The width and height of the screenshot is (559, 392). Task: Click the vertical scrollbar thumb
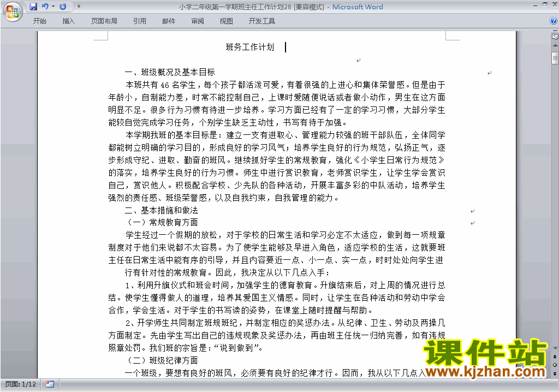(x=555, y=58)
